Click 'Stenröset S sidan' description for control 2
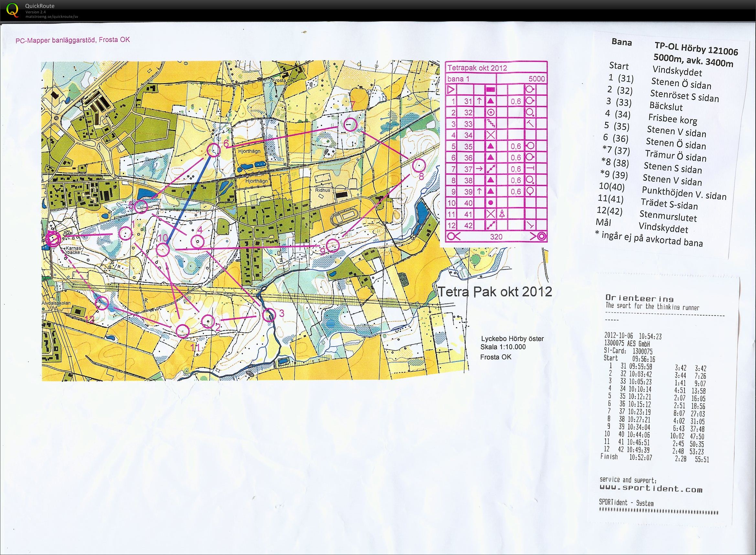The image size is (756, 555). (x=685, y=95)
